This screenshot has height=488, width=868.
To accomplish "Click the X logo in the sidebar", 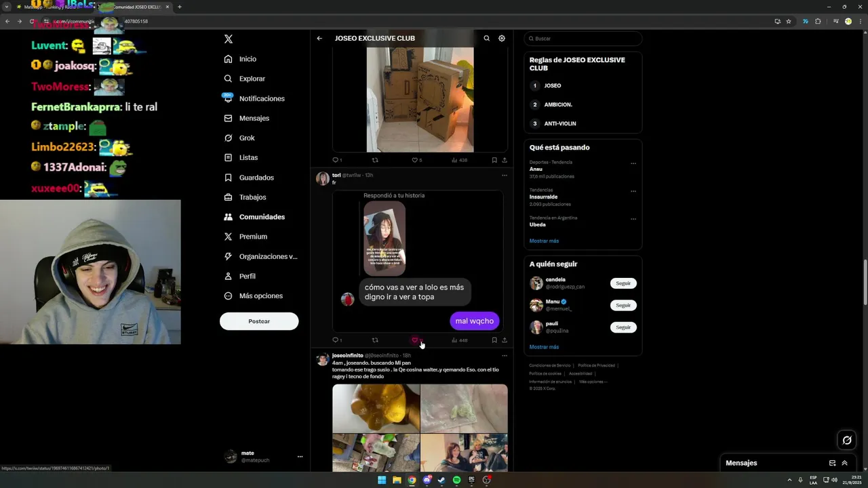I will tap(229, 39).
